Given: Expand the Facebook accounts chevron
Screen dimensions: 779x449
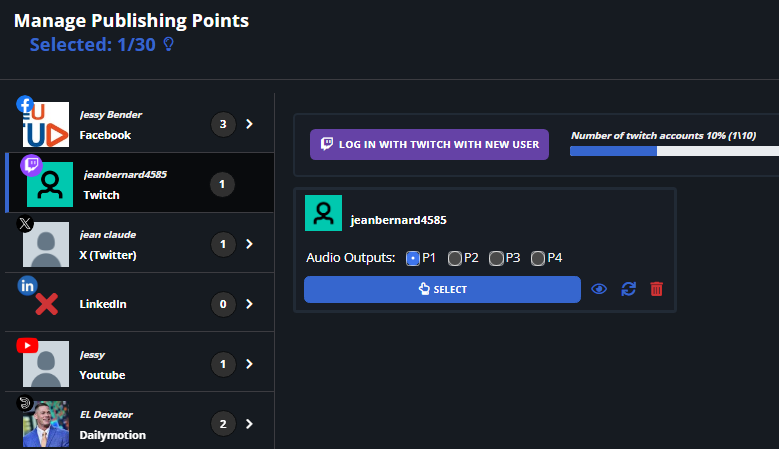Looking at the screenshot, I should click(x=249, y=125).
